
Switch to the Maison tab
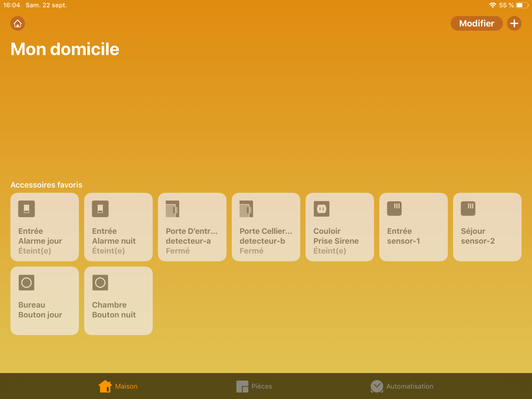[118, 386]
